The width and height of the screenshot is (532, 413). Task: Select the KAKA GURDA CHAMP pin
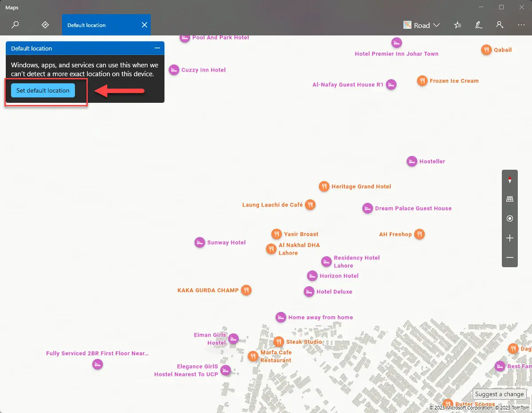click(246, 290)
